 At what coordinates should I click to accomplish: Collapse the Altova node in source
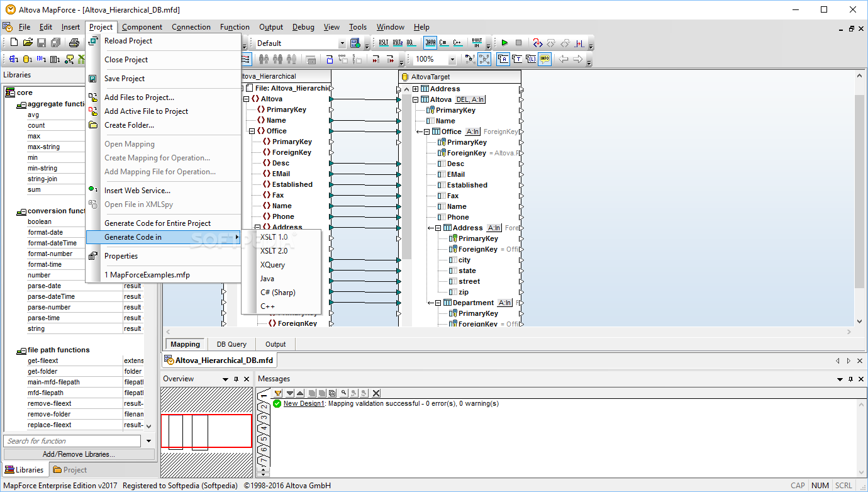pyautogui.click(x=245, y=99)
